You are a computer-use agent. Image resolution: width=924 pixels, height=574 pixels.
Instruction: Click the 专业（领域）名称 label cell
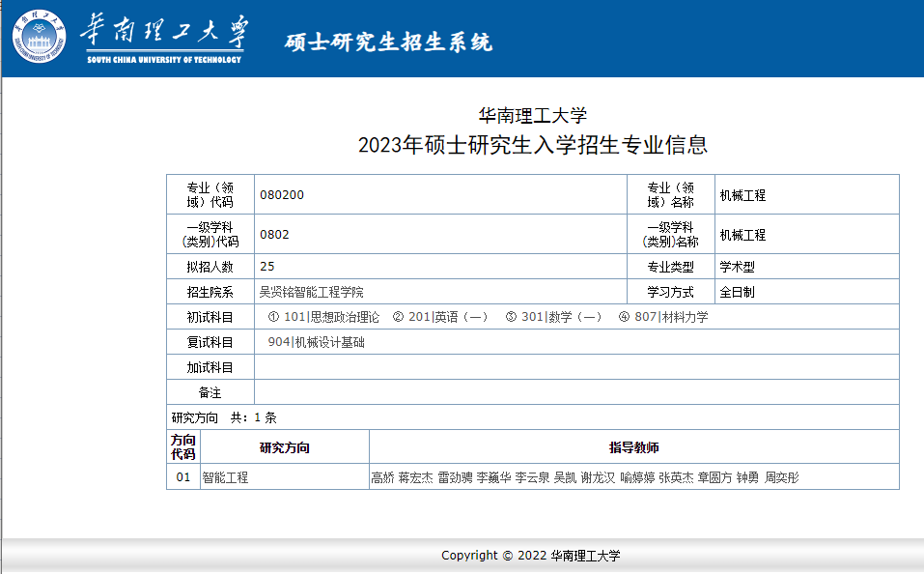(671, 194)
